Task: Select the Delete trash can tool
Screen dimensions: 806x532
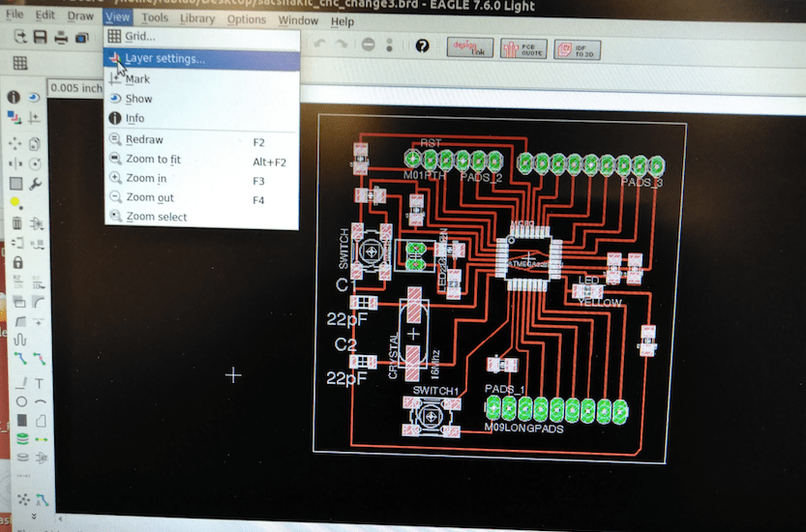Action: 17,223
